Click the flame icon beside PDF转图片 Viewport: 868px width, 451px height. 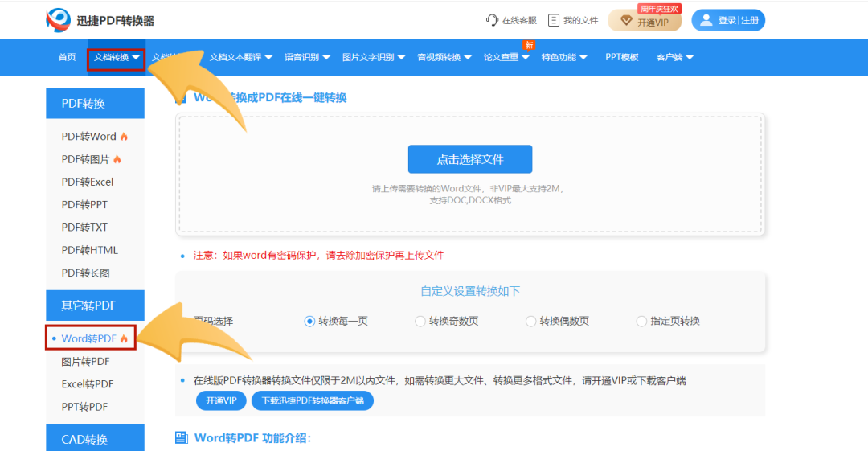click(117, 159)
